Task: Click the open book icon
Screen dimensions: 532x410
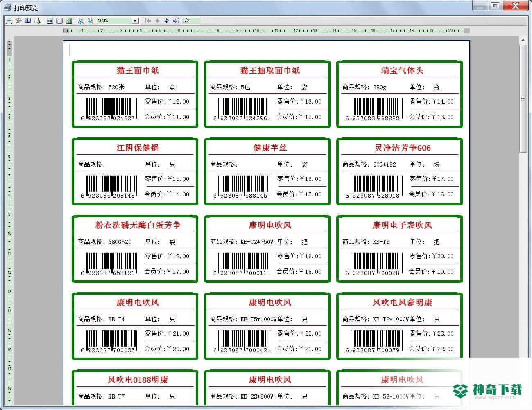Action: click(27, 20)
